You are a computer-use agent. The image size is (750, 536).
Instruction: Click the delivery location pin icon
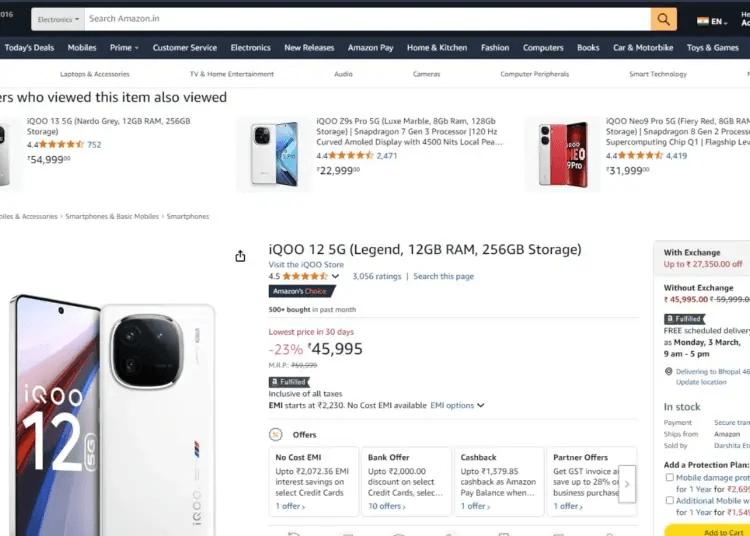tap(667, 371)
